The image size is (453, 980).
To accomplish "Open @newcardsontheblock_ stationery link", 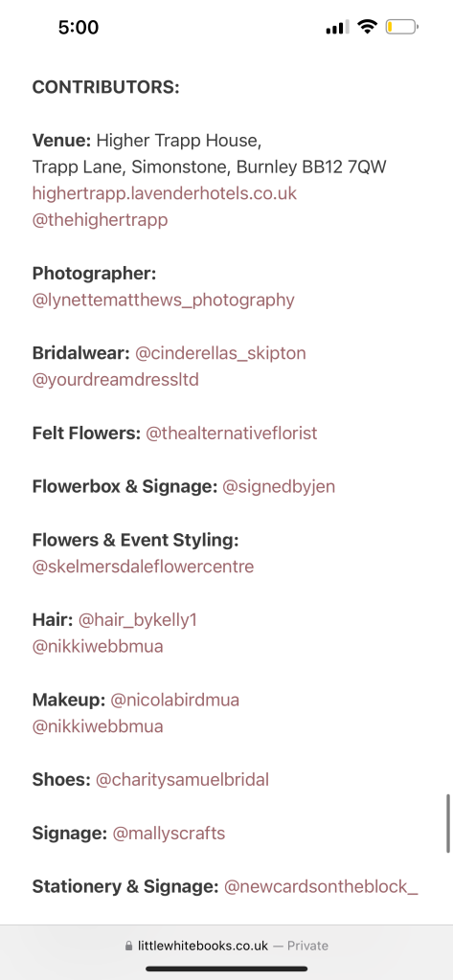I will (x=321, y=887).
